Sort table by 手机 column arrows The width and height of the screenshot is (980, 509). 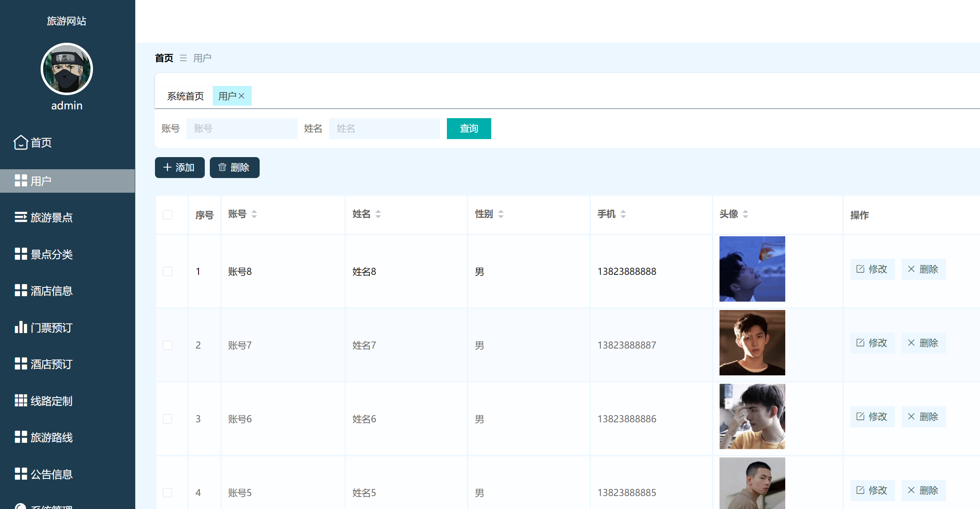click(x=623, y=214)
